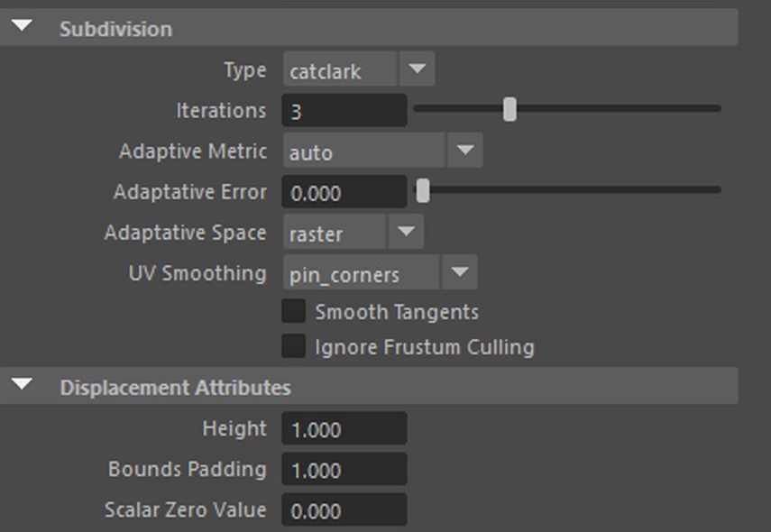Click the Displacement Attributes header title

point(175,388)
